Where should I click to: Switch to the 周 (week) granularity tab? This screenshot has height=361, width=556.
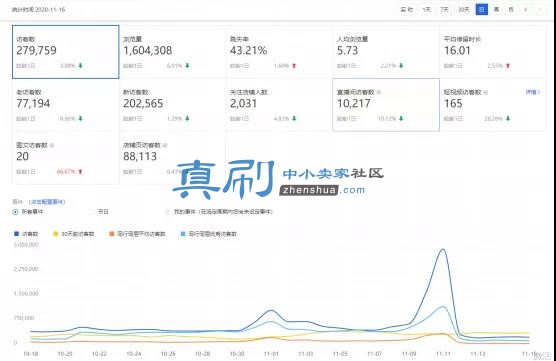496,10
